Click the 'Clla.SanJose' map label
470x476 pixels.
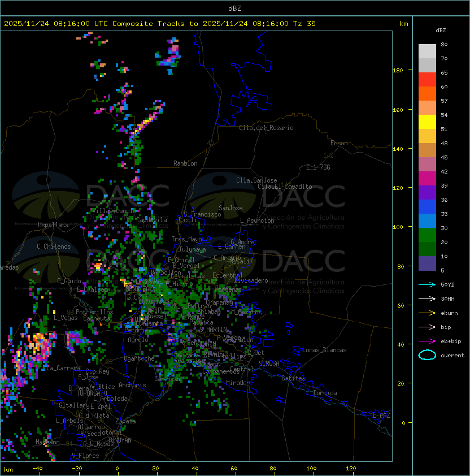click(256, 180)
